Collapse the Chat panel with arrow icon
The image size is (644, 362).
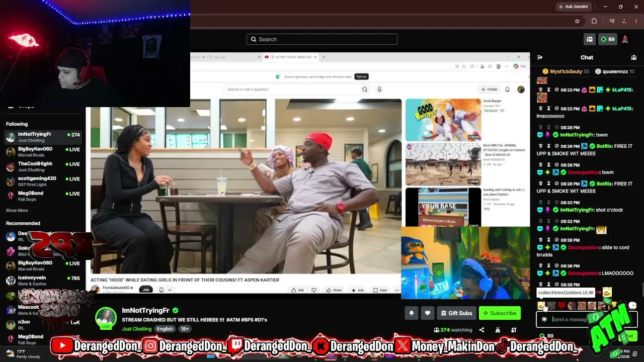click(539, 57)
